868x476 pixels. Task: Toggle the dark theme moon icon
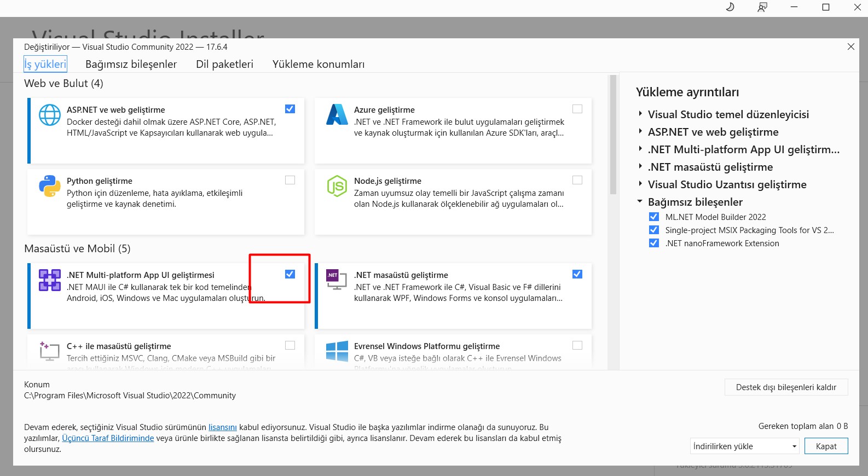[730, 7]
